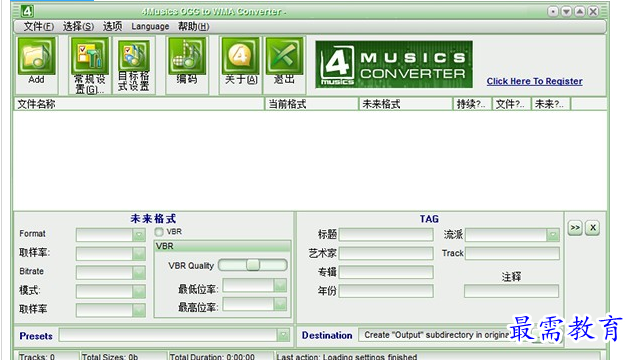Enable the VBR checkbox
The image size is (631, 360).
click(159, 232)
